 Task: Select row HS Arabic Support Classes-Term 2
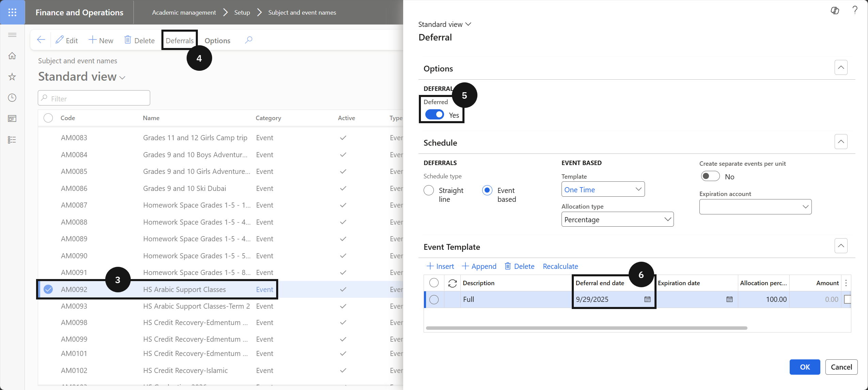tap(221, 306)
